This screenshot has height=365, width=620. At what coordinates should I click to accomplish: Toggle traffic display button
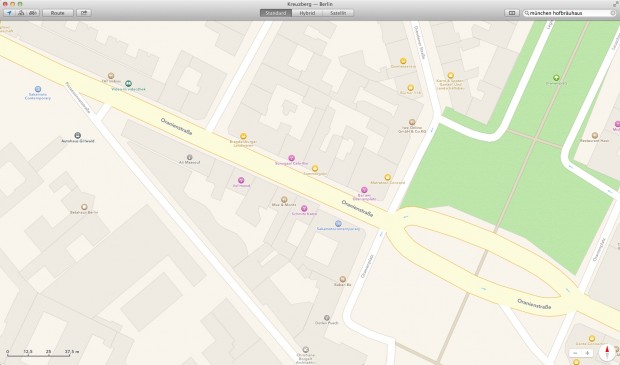point(33,13)
